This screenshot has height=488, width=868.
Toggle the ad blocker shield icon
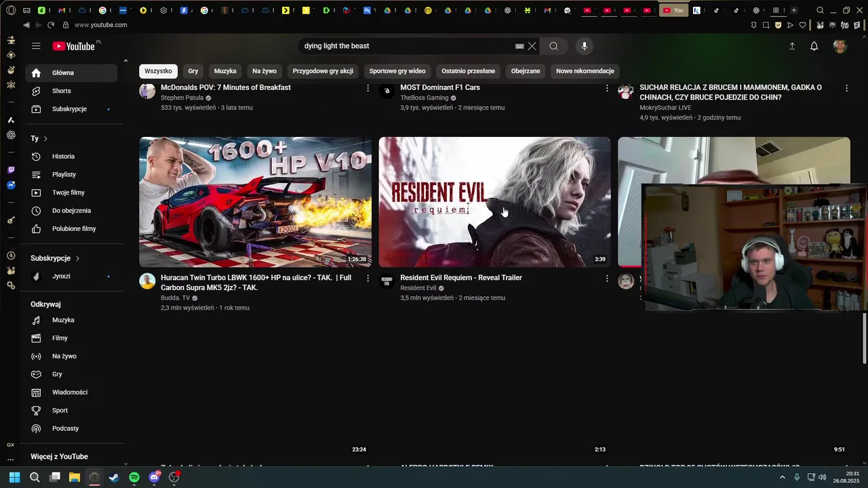click(778, 25)
